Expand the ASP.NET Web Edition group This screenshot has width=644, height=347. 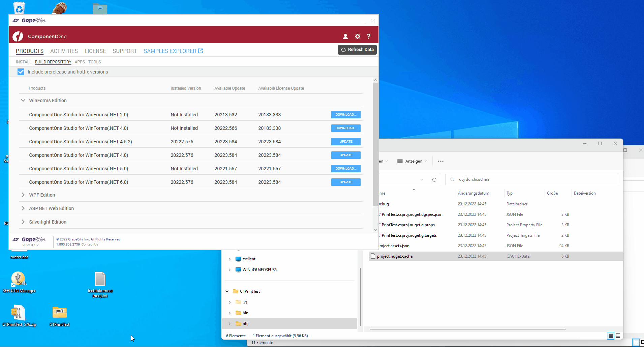tap(23, 208)
